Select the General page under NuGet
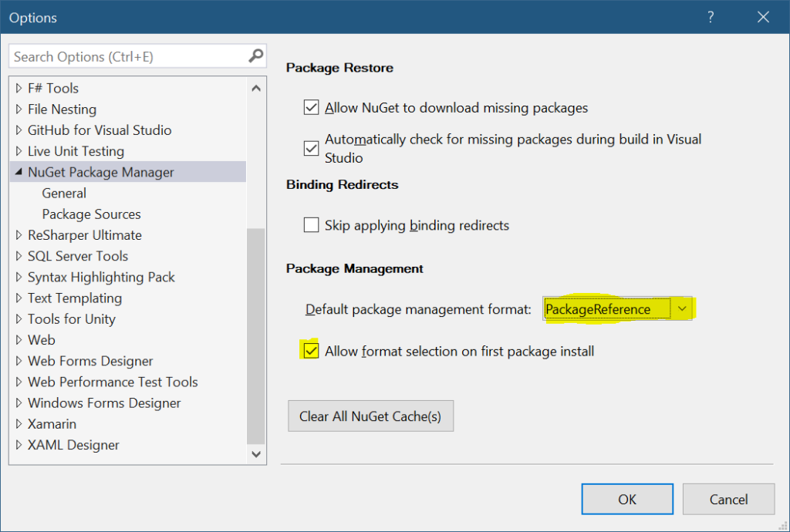The height and width of the screenshot is (532, 790). (x=64, y=194)
